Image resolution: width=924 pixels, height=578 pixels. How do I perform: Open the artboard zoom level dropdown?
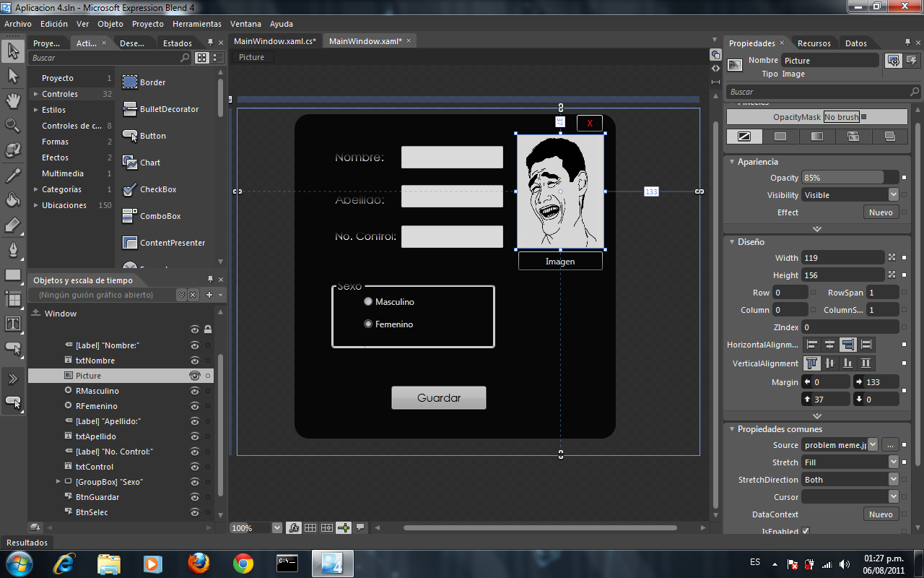(277, 528)
